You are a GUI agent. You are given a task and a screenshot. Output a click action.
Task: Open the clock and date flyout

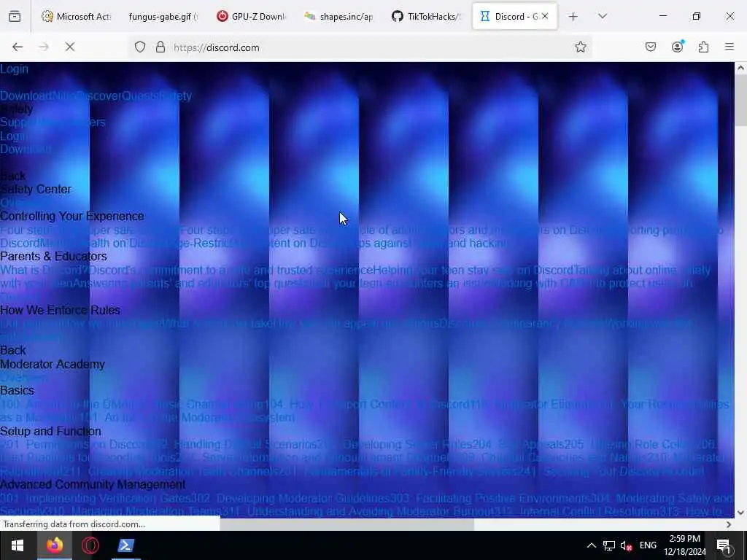685,545
